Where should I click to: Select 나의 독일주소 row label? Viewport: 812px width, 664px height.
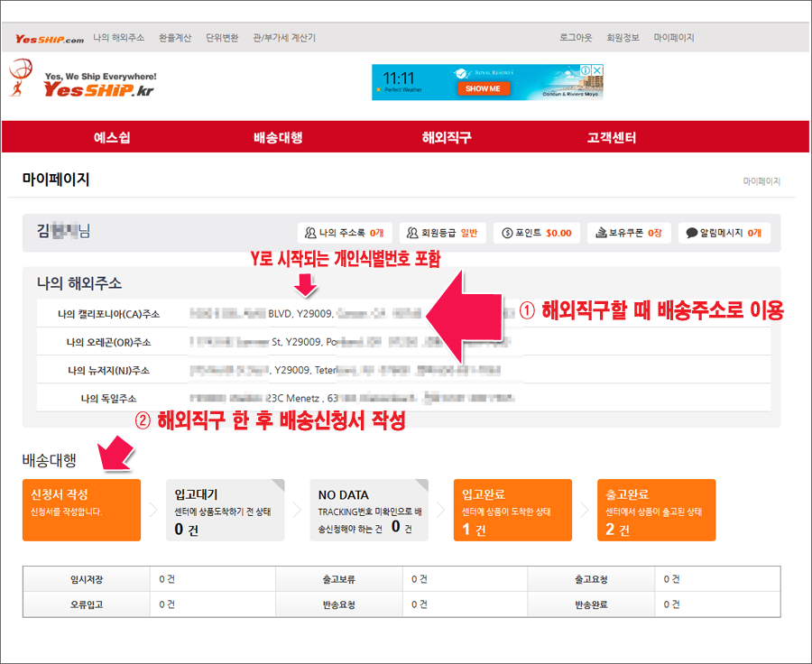(x=109, y=399)
